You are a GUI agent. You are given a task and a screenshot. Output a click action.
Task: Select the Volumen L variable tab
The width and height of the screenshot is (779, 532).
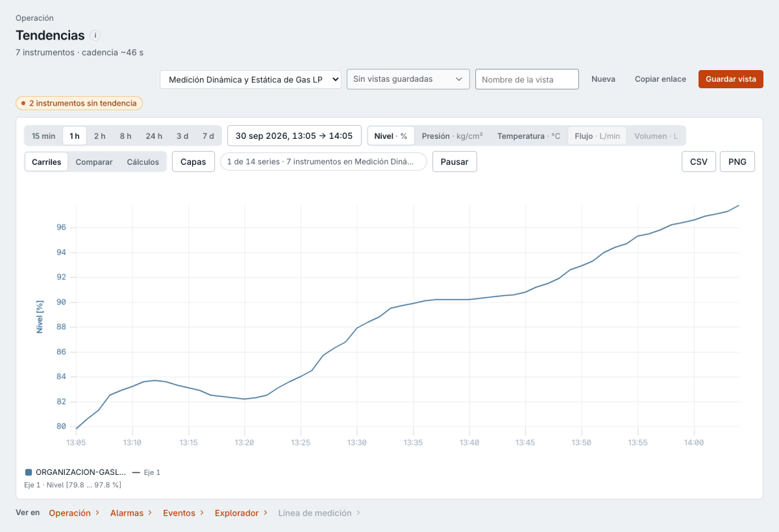656,136
